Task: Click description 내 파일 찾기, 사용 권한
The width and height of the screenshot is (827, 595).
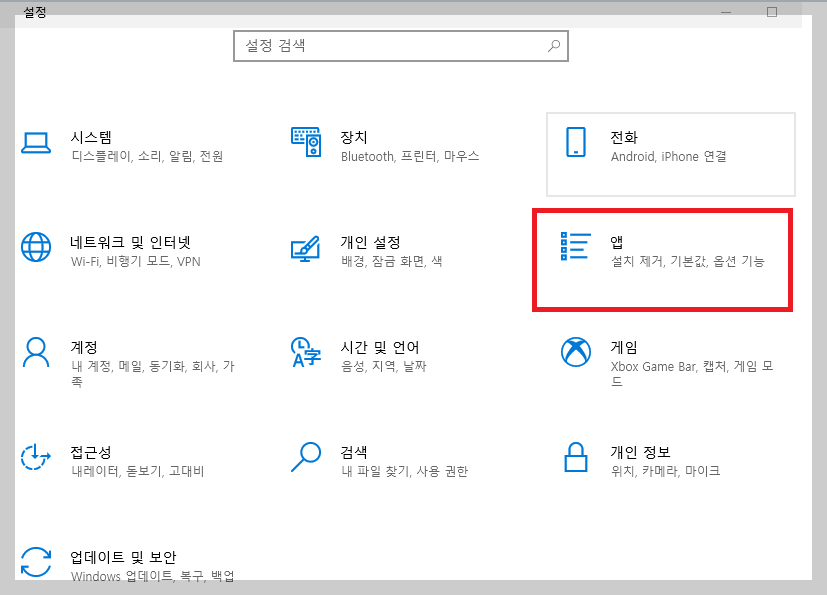Action: (405, 472)
